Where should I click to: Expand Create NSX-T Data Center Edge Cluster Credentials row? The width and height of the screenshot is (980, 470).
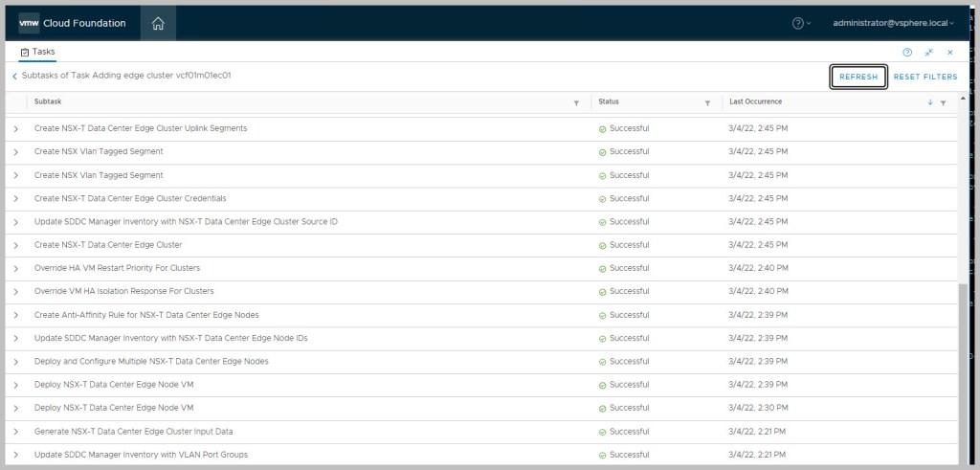[x=15, y=199]
